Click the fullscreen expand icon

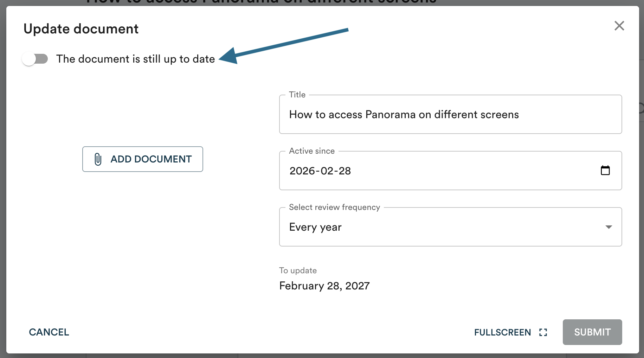(x=543, y=332)
